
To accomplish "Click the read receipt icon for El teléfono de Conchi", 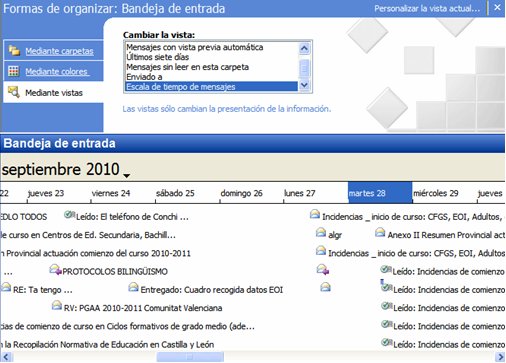I will point(70,215).
